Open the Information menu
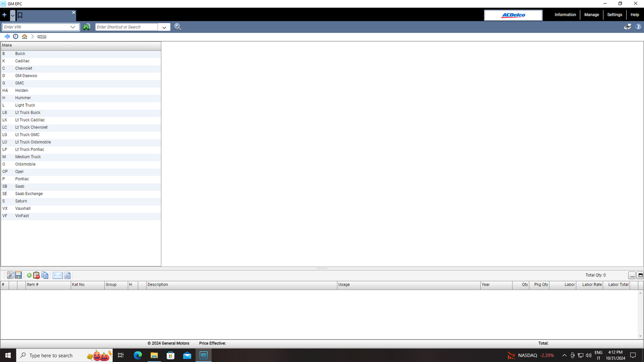 (565, 15)
